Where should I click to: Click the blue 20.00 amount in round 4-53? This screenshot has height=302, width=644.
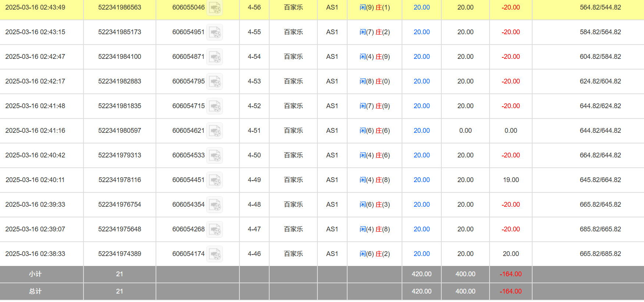click(x=421, y=81)
